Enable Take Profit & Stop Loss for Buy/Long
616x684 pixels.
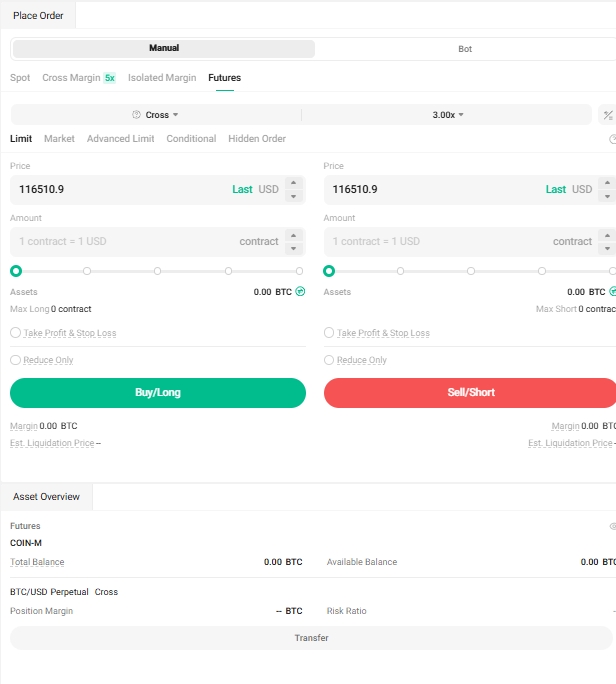(x=15, y=333)
